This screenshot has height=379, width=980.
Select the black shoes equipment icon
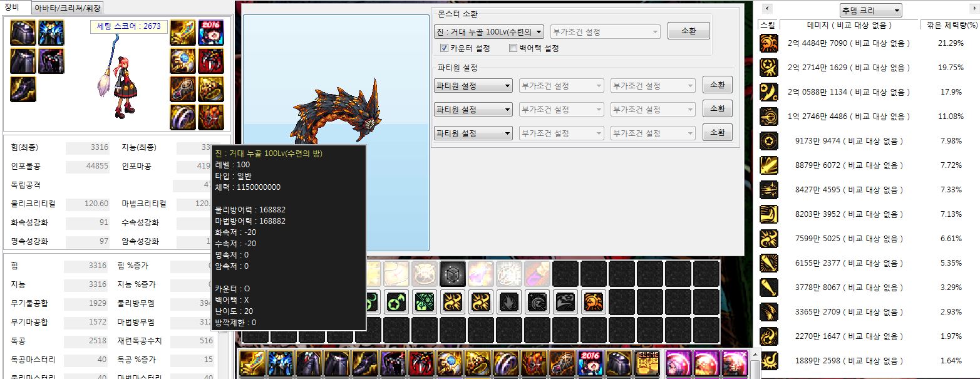coord(23,89)
